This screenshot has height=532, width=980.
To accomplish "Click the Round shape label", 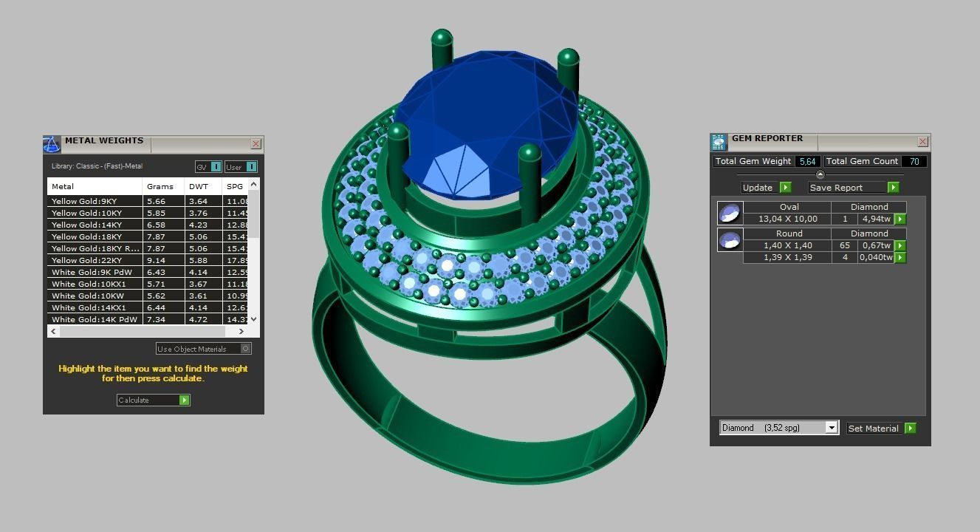I will pyautogui.click(x=789, y=234).
